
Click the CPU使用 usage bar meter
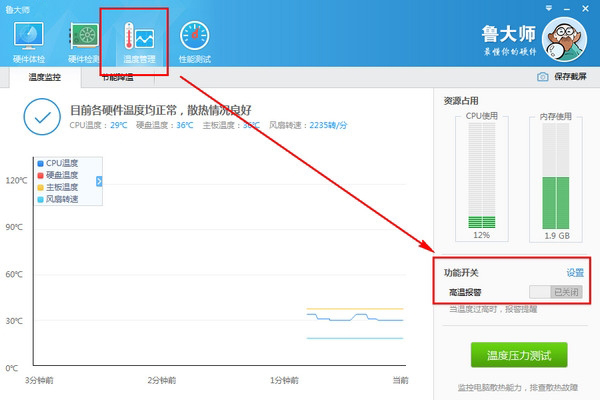tap(481, 176)
